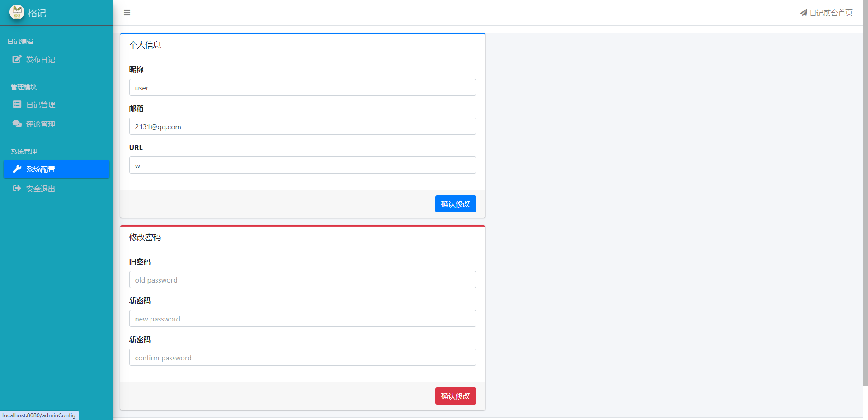The height and width of the screenshot is (420, 868).
Task: Focus the 昵称 input field
Action: 302,87
